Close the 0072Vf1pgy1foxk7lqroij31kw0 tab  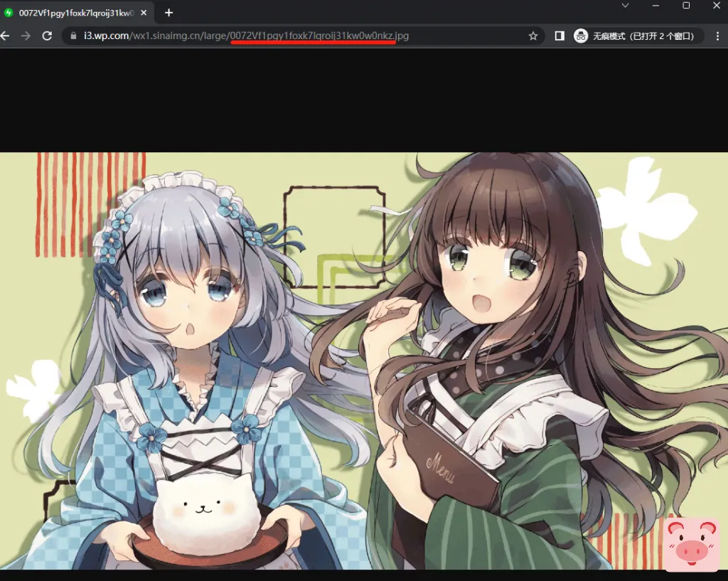[144, 13]
